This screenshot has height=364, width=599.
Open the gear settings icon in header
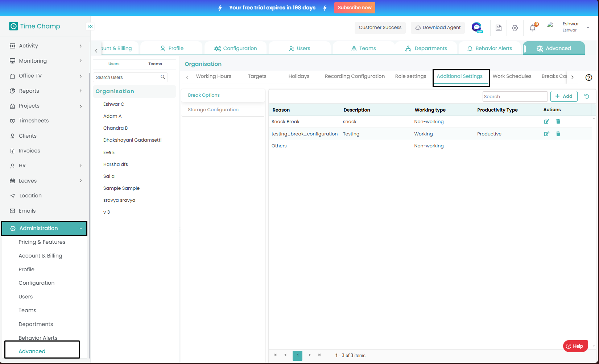(515, 28)
